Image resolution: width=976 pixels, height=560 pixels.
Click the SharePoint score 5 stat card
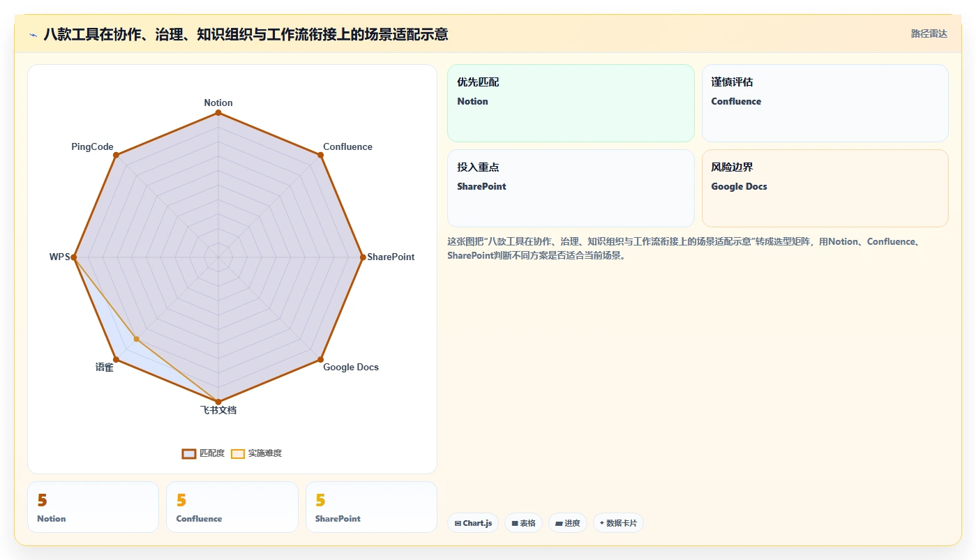[x=371, y=507]
